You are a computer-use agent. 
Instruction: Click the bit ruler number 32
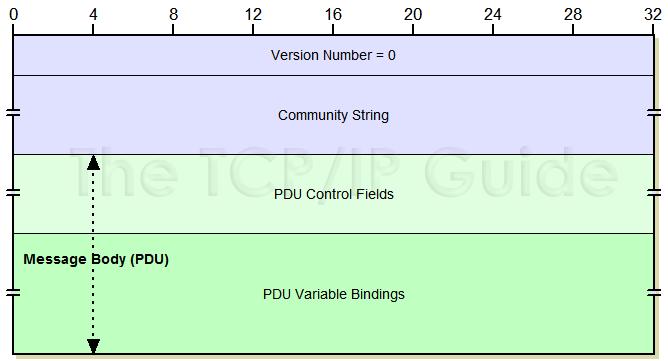pyautogui.click(x=653, y=14)
